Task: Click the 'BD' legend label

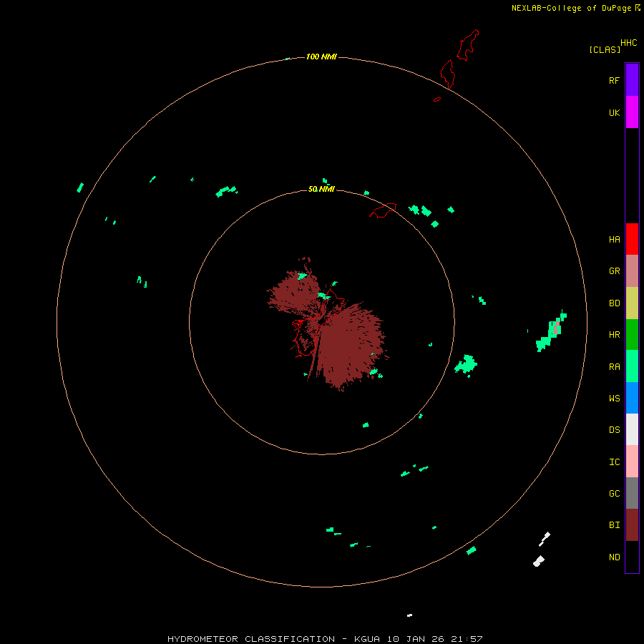Action: 615,303
